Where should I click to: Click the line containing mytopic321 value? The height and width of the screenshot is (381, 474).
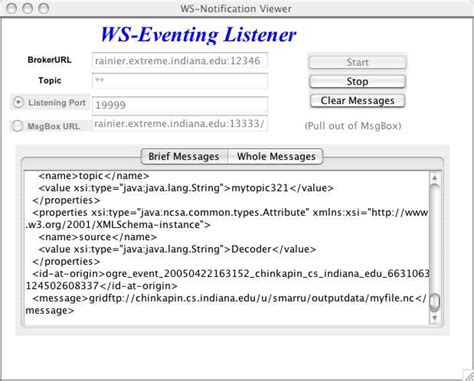(x=186, y=188)
